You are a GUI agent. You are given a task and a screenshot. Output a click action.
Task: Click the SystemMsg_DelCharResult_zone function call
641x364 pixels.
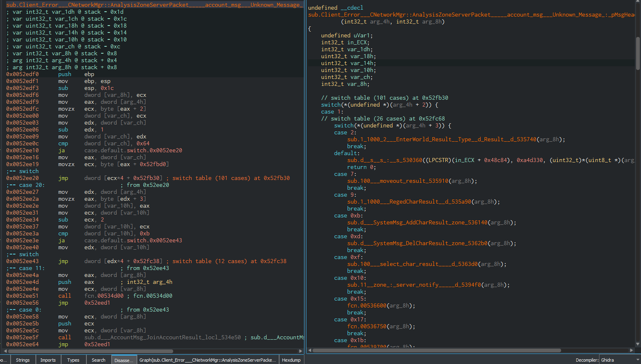432,243
